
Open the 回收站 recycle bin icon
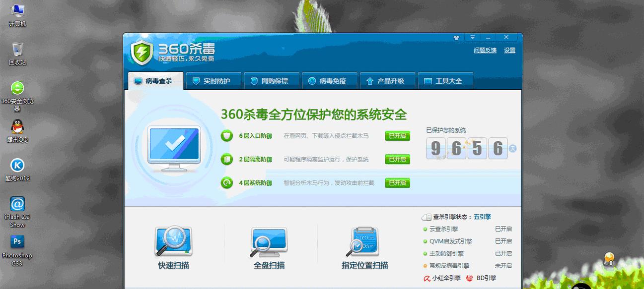(17, 54)
